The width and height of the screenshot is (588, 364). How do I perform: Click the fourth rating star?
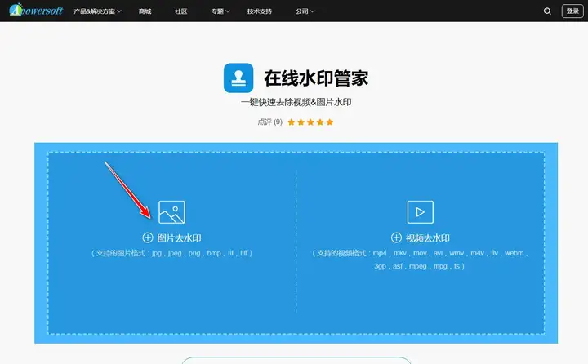320,122
